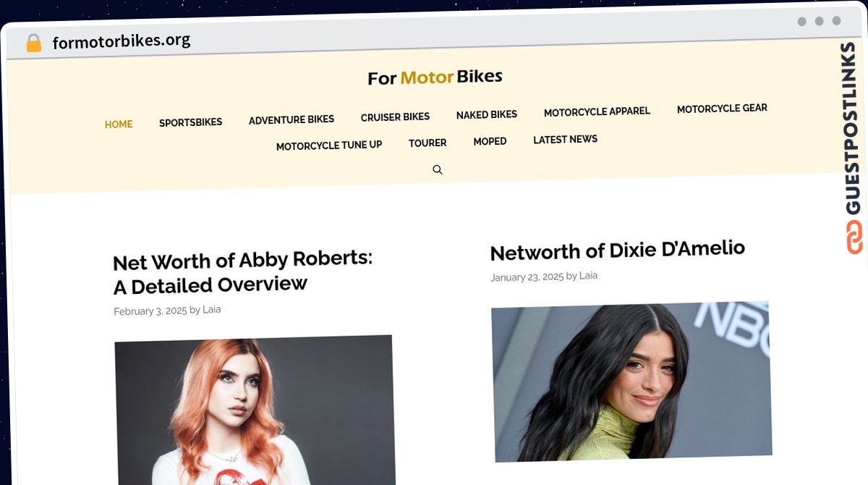Go to Adventure Bikes category

(x=292, y=120)
